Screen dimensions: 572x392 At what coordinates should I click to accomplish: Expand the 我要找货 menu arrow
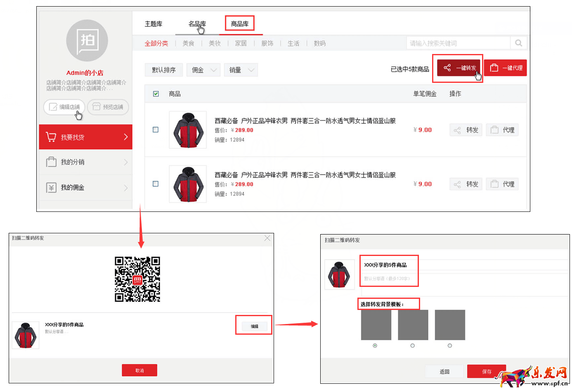tap(126, 137)
